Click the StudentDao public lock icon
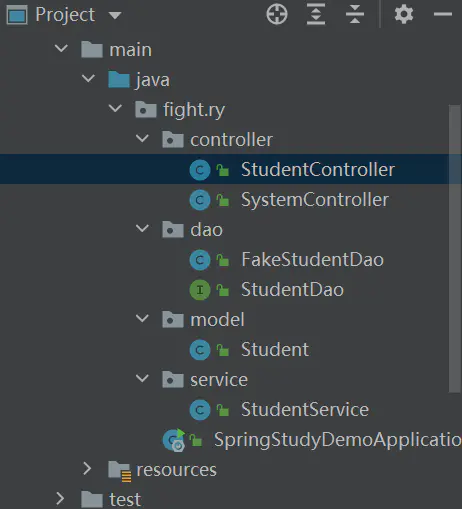462x509 pixels. click(223, 290)
